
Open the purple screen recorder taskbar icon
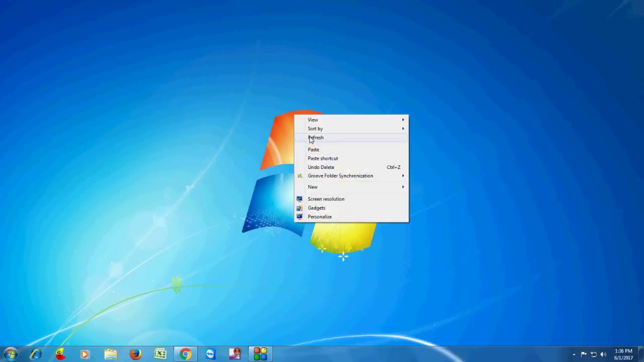[x=235, y=354]
